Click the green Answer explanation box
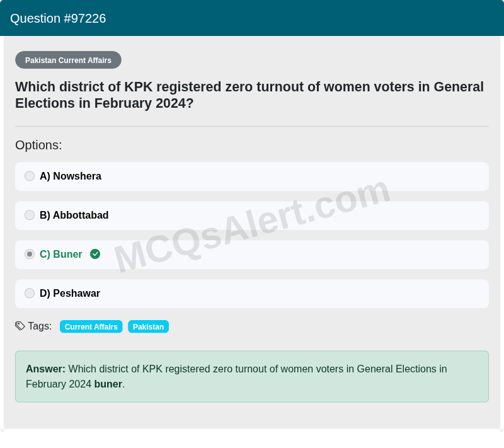The width and height of the screenshot is (504, 448). [252, 376]
